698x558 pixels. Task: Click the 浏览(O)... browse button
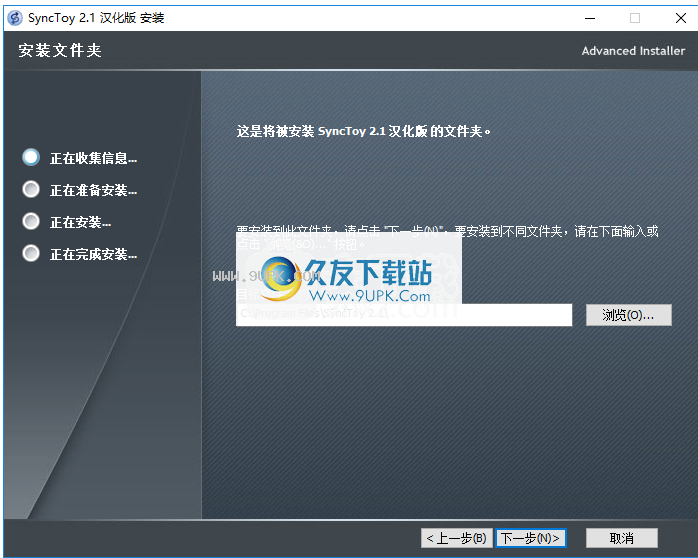628,315
